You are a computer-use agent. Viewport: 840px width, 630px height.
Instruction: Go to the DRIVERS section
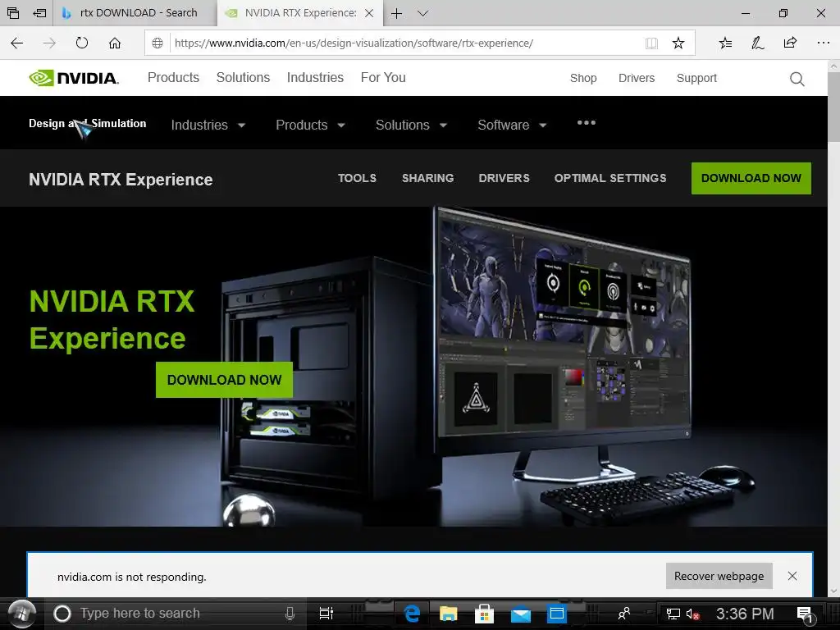pyautogui.click(x=504, y=178)
